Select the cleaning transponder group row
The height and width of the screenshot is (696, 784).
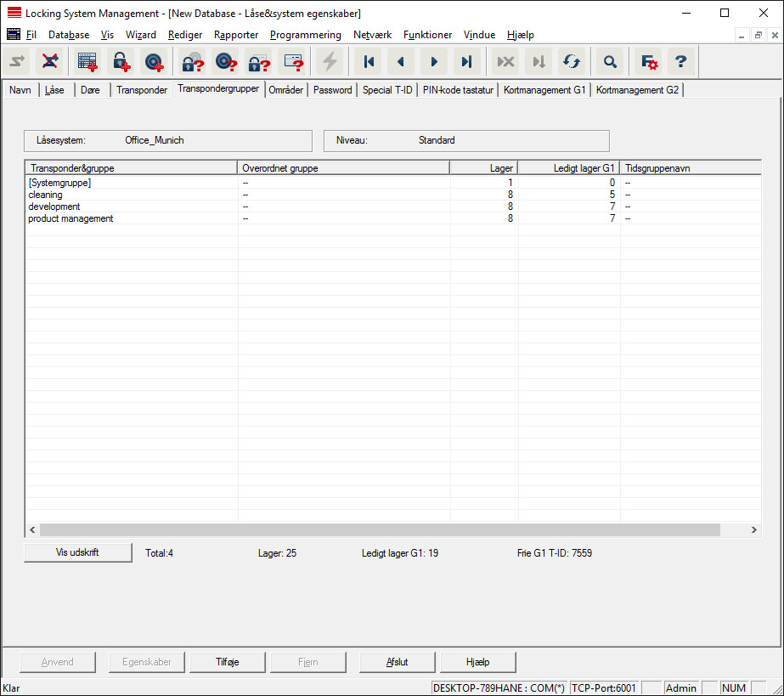pos(46,195)
